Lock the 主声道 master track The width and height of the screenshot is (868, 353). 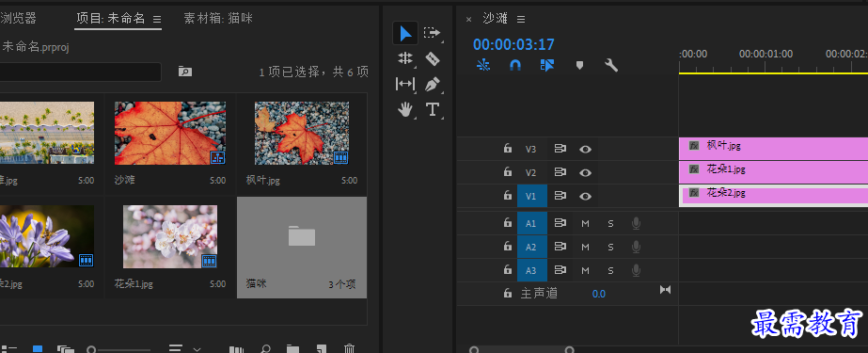click(507, 293)
